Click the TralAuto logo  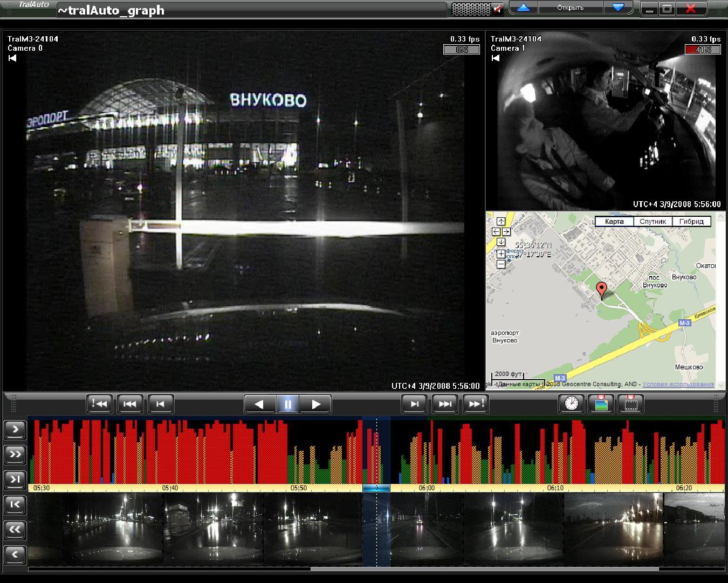point(33,4)
